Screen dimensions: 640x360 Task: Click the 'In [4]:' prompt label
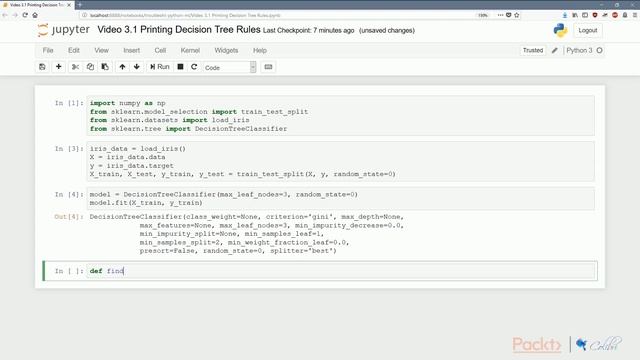69,195
